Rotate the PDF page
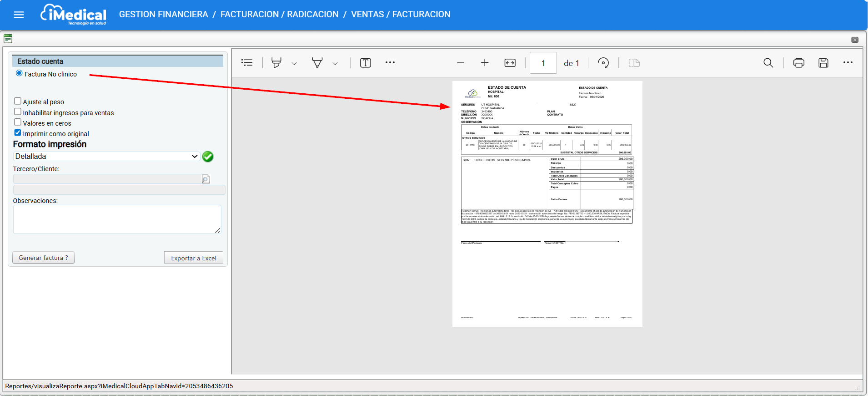The image size is (868, 396). pos(603,63)
